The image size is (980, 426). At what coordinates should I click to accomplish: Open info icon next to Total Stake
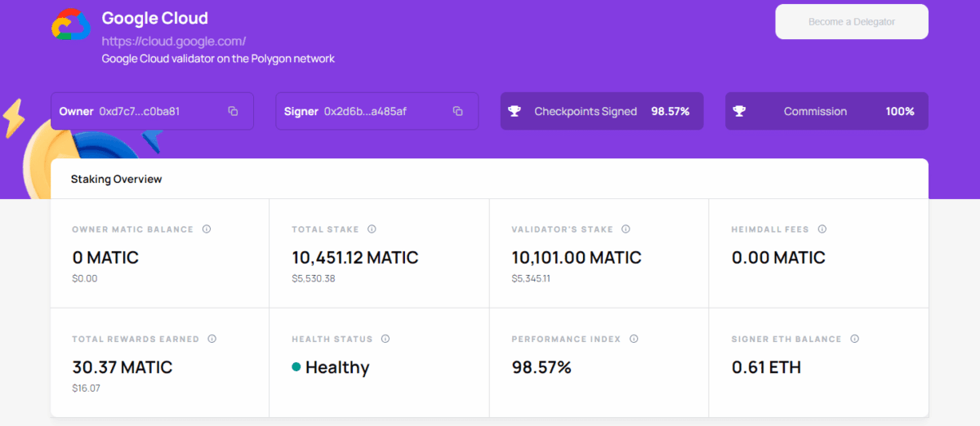[372, 229]
